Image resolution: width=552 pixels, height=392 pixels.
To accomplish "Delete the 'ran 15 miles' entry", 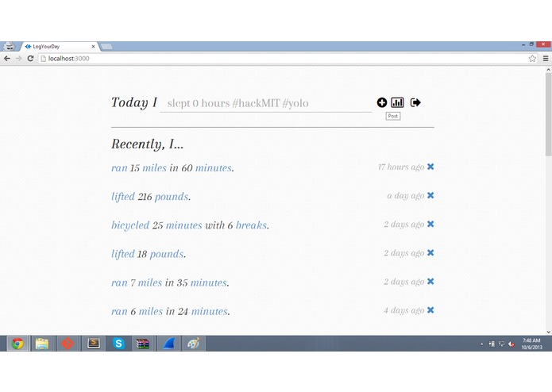I will click(430, 167).
